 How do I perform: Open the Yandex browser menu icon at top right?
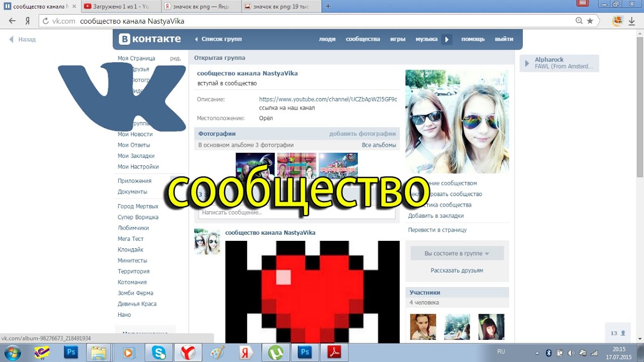pos(583,3)
